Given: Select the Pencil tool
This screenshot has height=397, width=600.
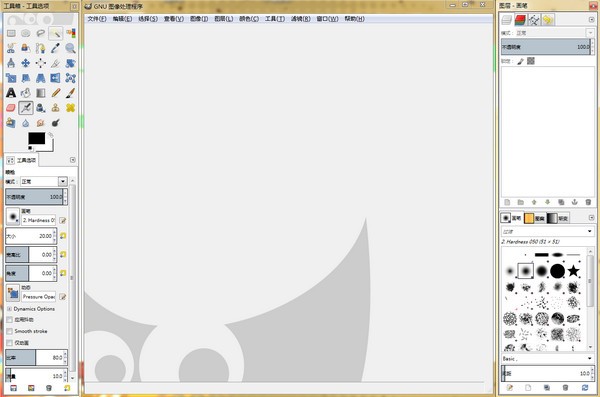Looking at the screenshot, I should point(55,93).
